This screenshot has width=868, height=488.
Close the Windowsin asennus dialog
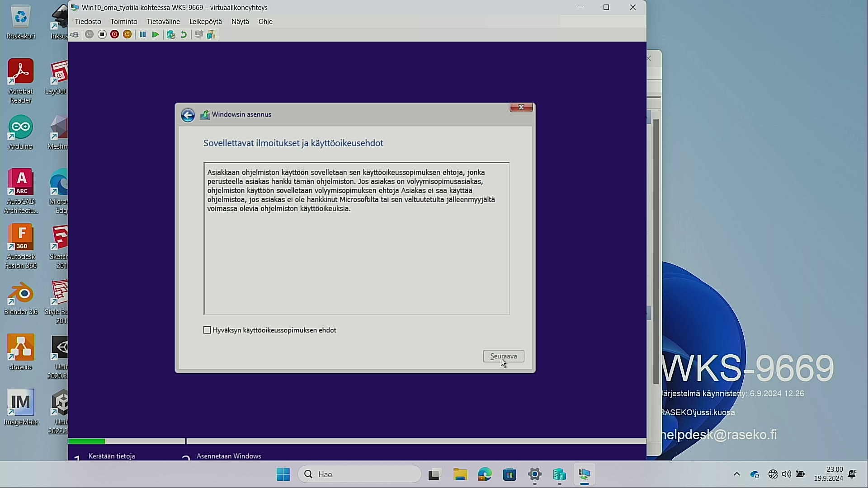(521, 108)
